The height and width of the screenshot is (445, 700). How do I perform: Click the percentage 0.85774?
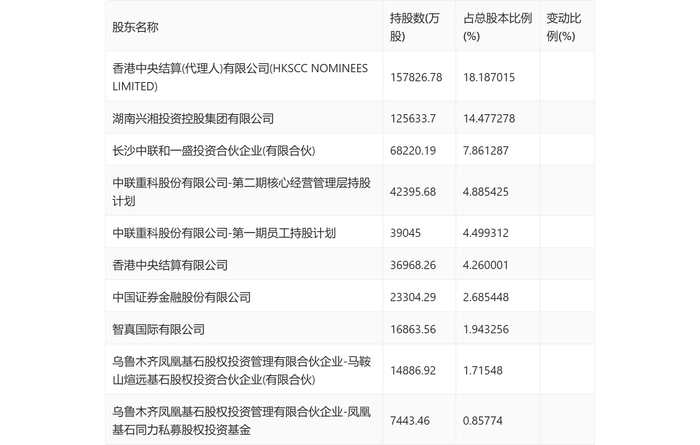click(x=483, y=420)
